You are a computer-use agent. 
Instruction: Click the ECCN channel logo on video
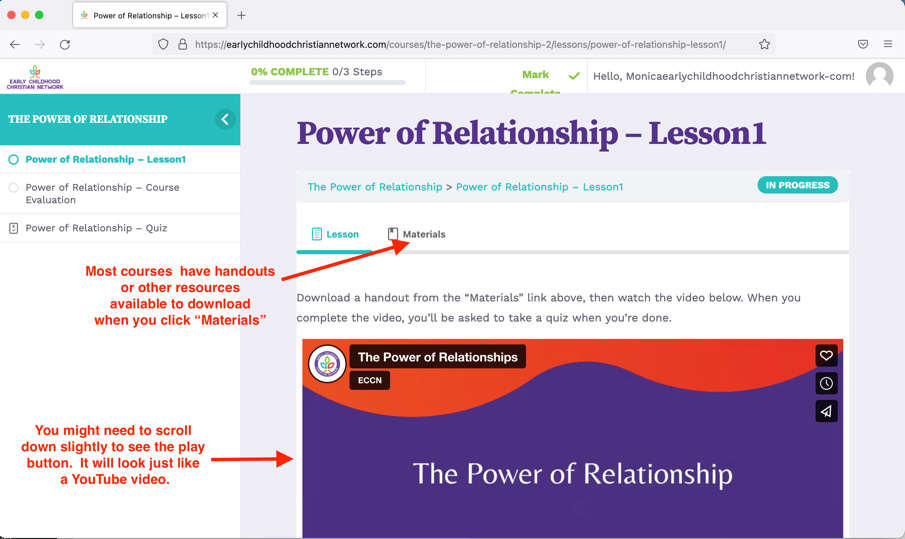pyautogui.click(x=327, y=364)
